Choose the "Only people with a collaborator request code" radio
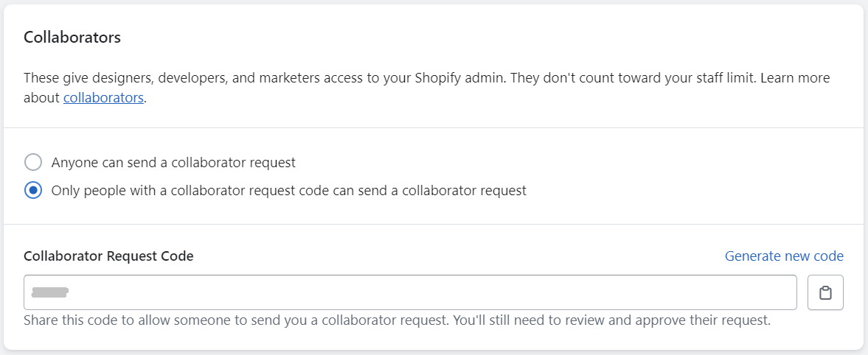The height and width of the screenshot is (355, 868). [x=33, y=190]
